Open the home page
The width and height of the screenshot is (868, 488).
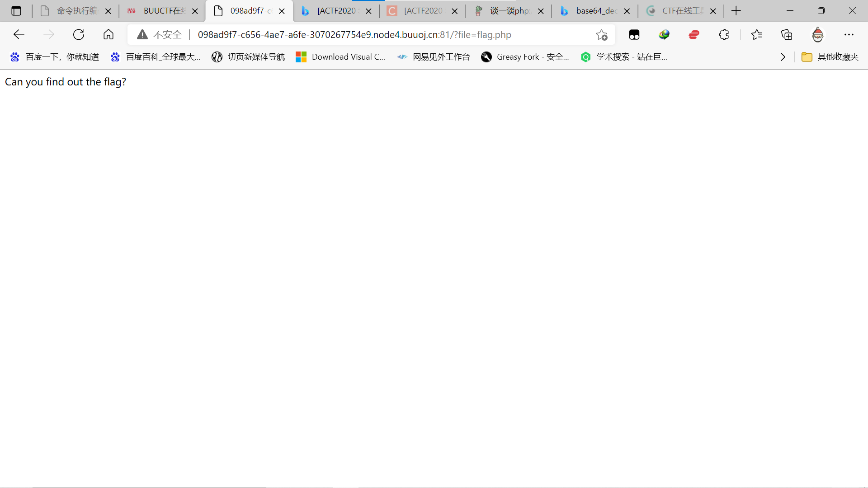[x=108, y=34]
